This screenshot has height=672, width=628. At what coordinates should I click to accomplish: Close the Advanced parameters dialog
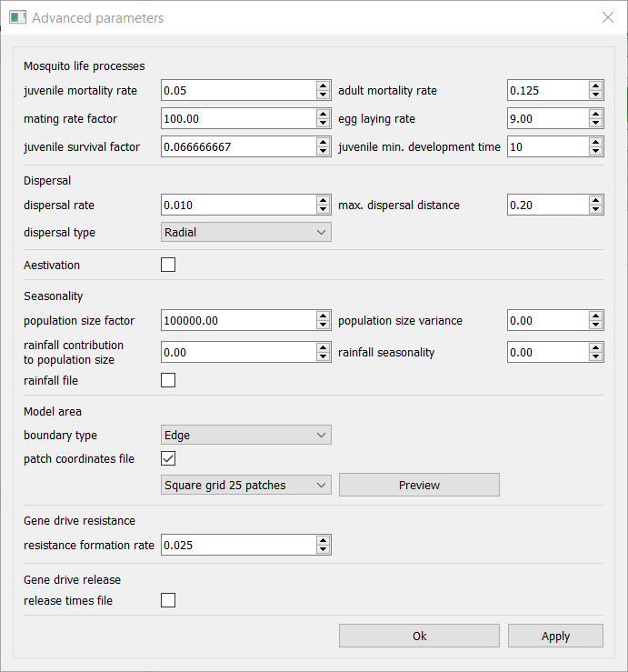tap(607, 17)
